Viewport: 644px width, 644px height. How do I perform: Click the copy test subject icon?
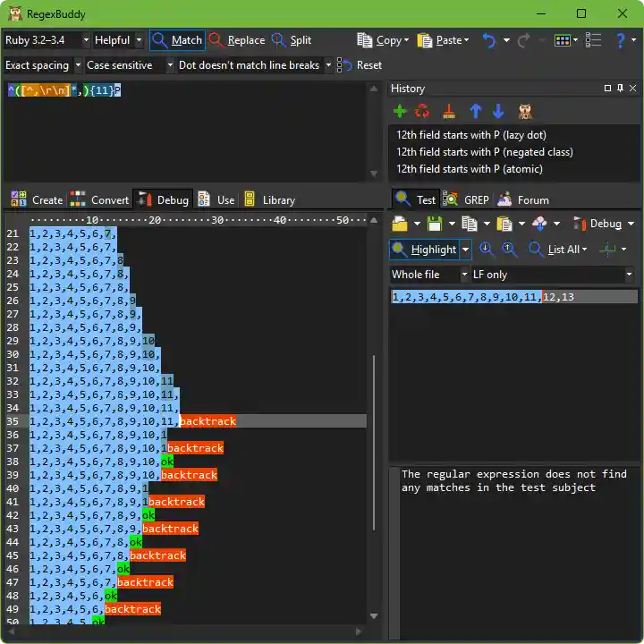pos(470,224)
